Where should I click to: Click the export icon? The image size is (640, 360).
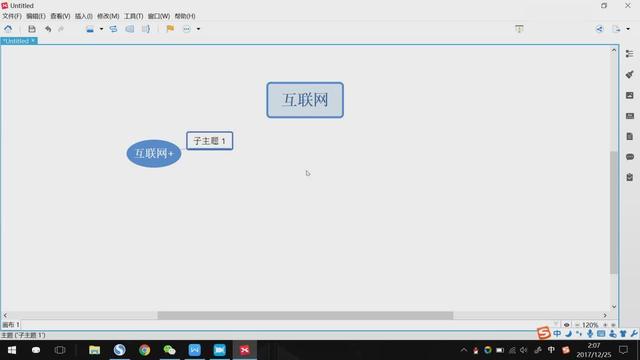coord(616,29)
